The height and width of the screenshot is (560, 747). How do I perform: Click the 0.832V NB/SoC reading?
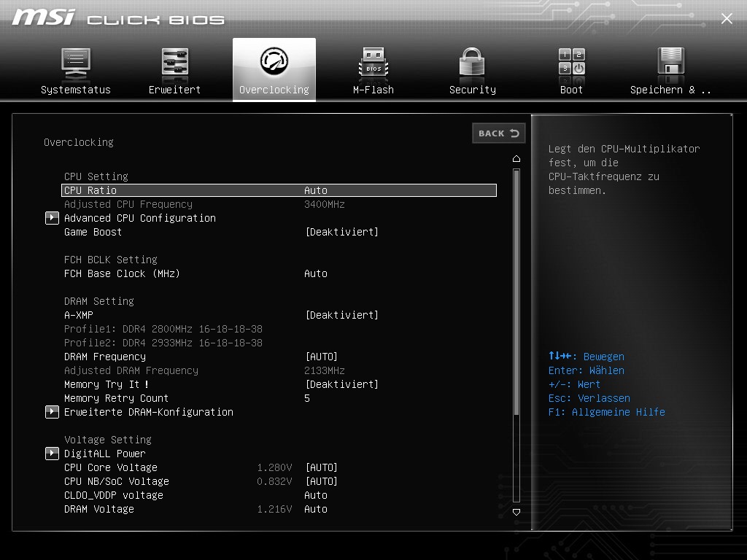(x=274, y=481)
